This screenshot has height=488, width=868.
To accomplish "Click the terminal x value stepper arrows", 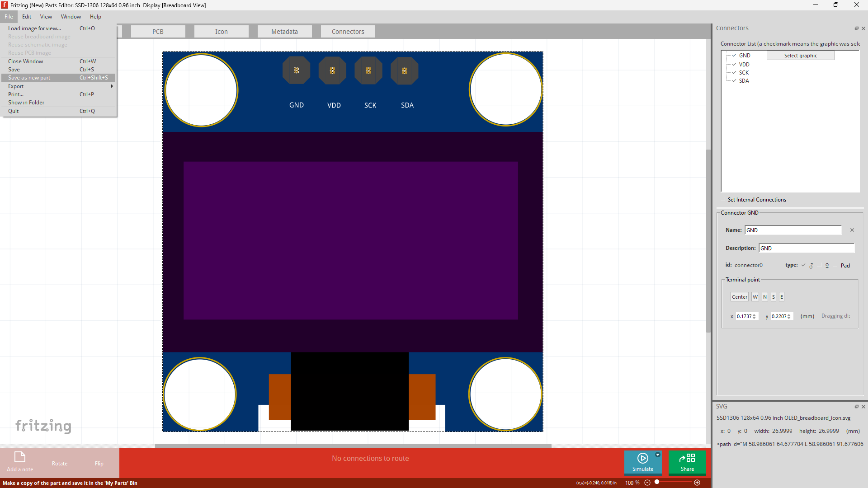I will click(754, 316).
